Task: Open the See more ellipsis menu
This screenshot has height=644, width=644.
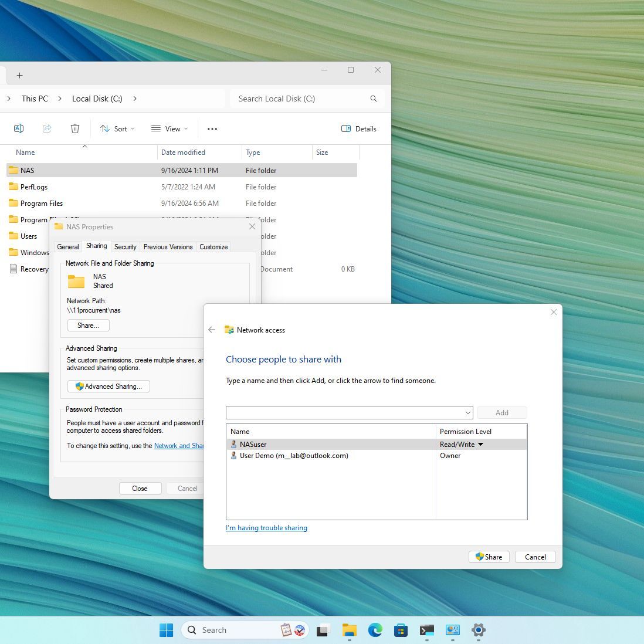Action: pyautogui.click(x=212, y=129)
